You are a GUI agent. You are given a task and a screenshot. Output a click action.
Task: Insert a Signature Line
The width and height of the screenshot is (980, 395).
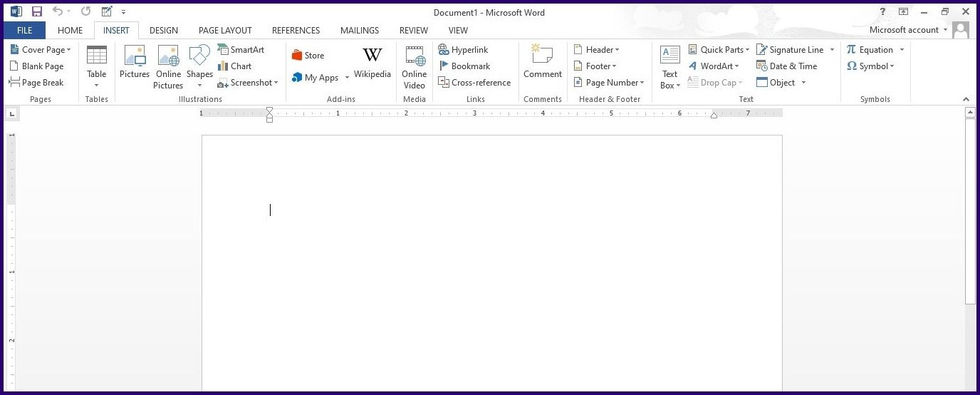pyautogui.click(x=790, y=50)
